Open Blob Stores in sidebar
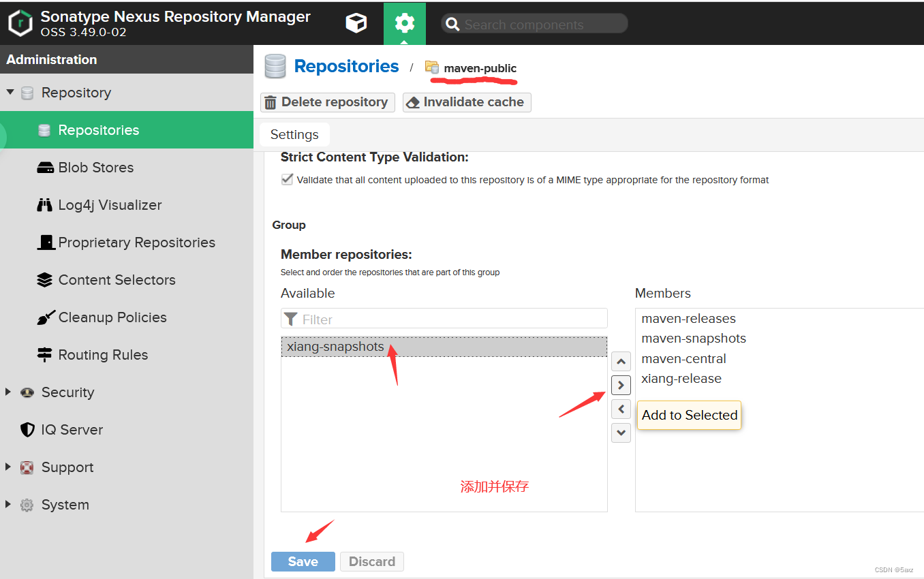The width and height of the screenshot is (924, 579). coord(127,168)
